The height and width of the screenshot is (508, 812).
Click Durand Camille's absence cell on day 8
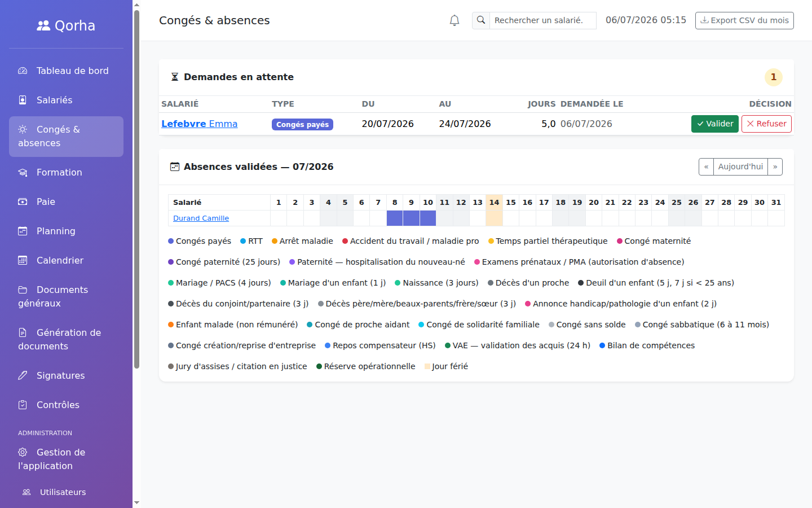395,218
